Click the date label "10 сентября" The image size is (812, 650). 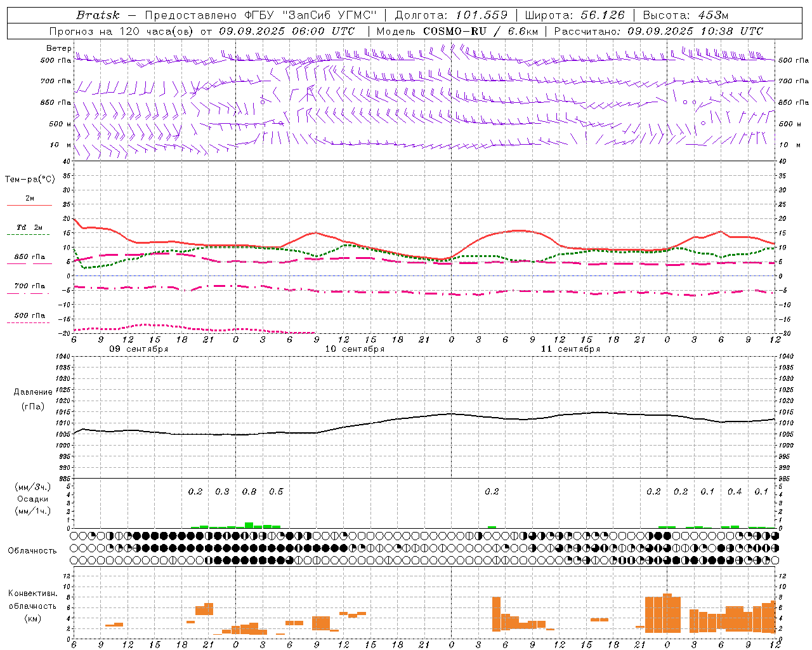355,349
